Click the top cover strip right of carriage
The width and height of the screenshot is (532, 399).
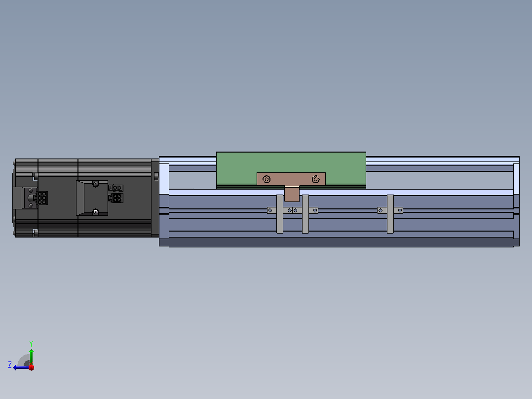click(442, 160)
